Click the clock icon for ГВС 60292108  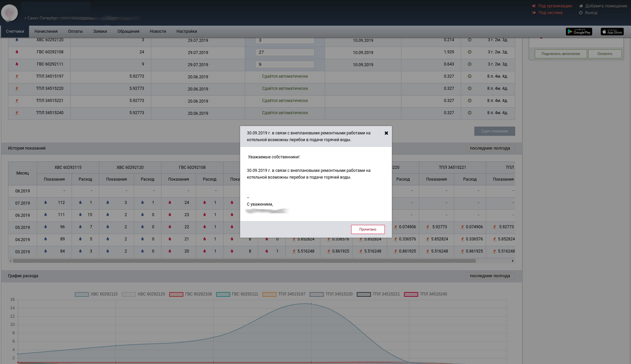[x=469, y=52]
